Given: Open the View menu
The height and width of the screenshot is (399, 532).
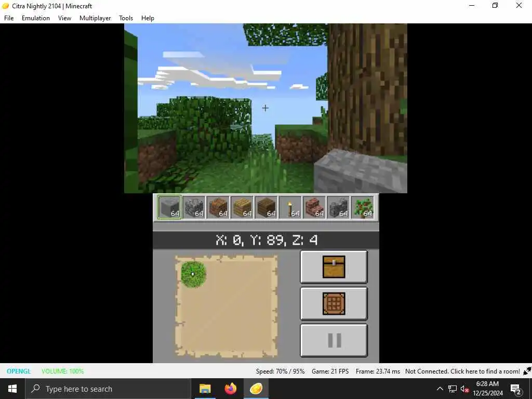Looking at the screenshot, I should (64, 18).
